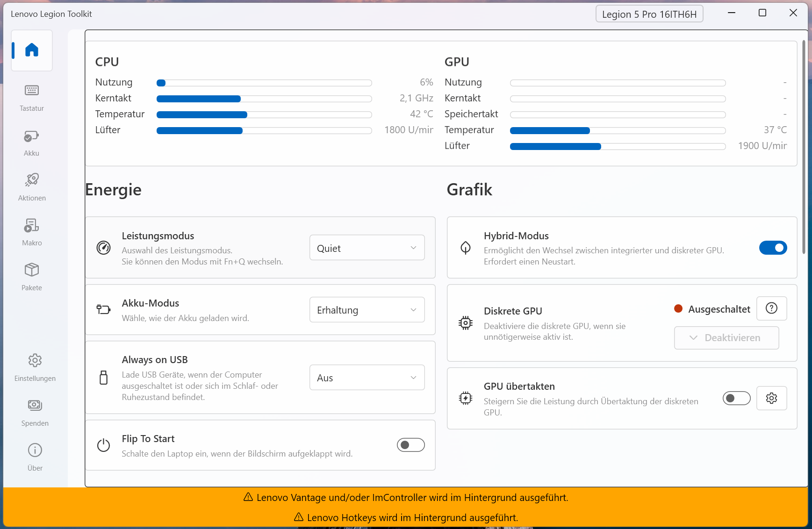This screenshot has height=529, width=812.
Task: Open the Akku battery icon in sidebar
Action: (x=32, y=136)
